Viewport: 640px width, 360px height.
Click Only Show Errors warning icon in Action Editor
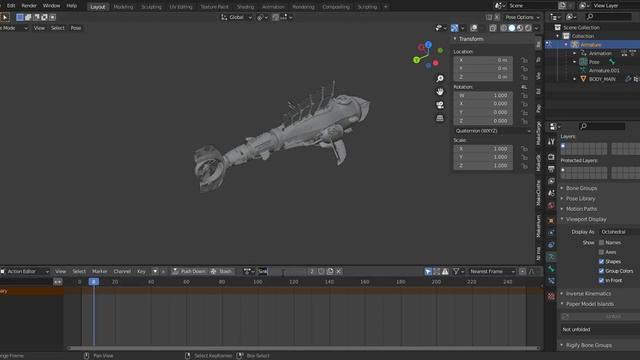coord(445,271)
